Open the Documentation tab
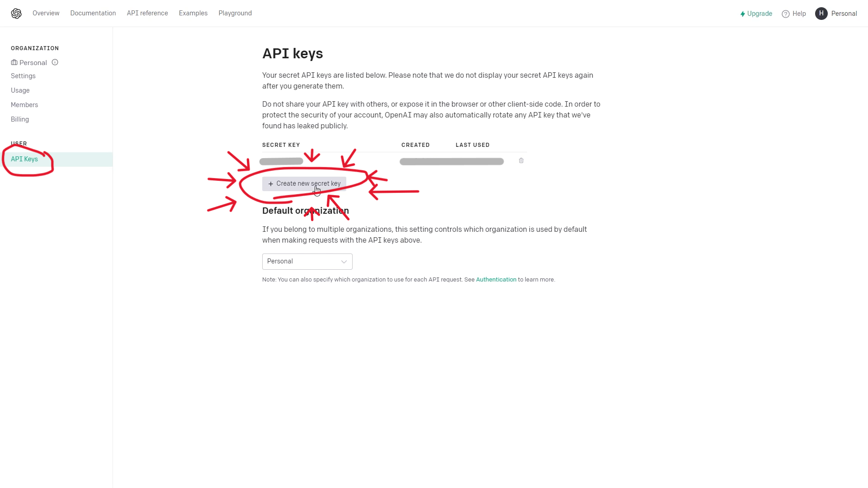 [x=93, y=13]
